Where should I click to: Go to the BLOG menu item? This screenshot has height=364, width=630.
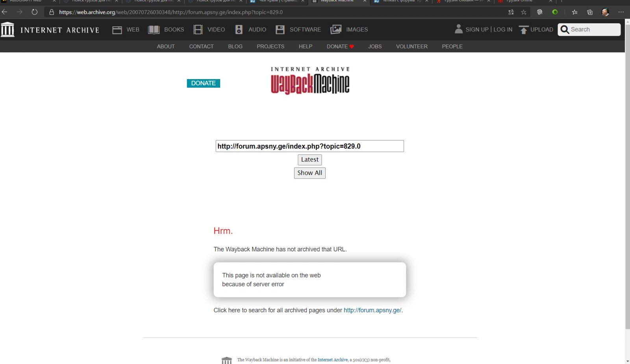coord(235,46)
